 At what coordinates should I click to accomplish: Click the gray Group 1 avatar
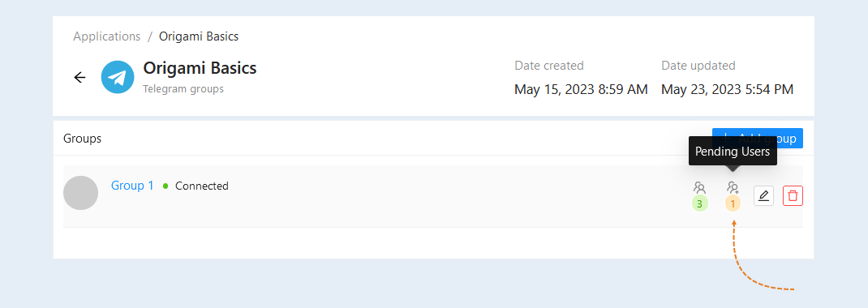[x=81, y=193]
